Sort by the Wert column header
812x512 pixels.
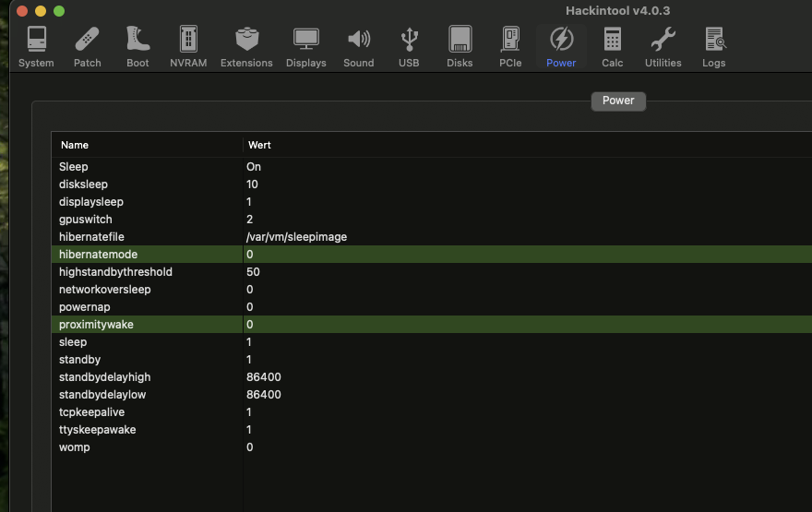527,145
